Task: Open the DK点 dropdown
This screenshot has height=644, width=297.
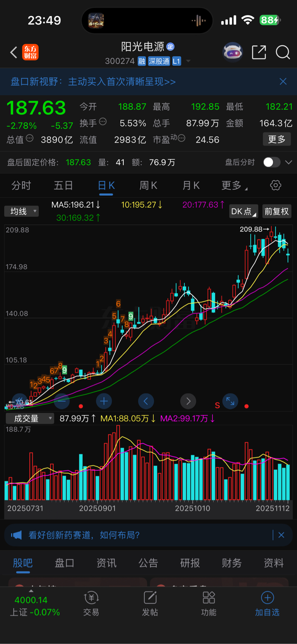Action: tap(244, 212)
